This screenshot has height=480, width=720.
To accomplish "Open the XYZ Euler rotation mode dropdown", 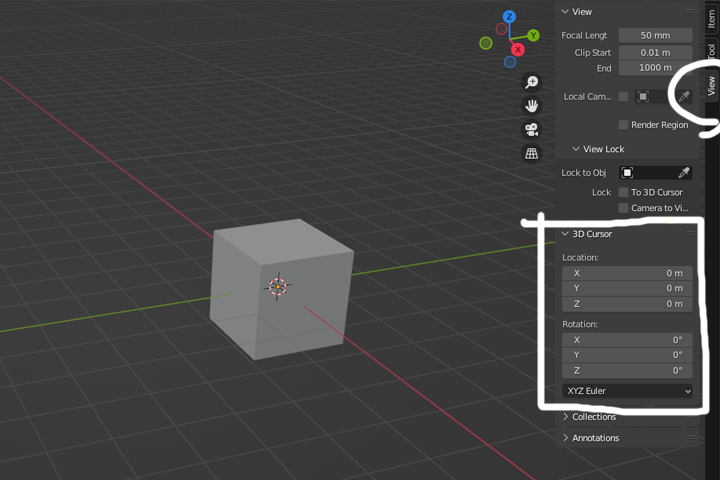I will [627, 391].
